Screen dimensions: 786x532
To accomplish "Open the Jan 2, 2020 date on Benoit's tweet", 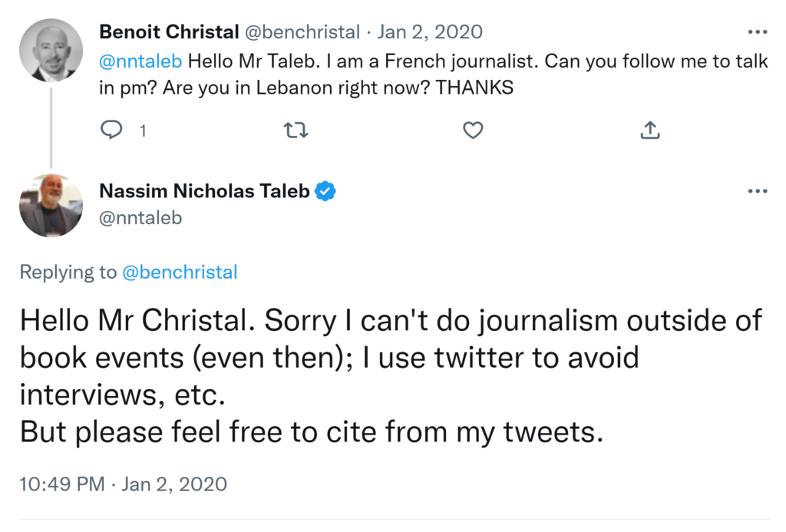I will pos(430,32).
